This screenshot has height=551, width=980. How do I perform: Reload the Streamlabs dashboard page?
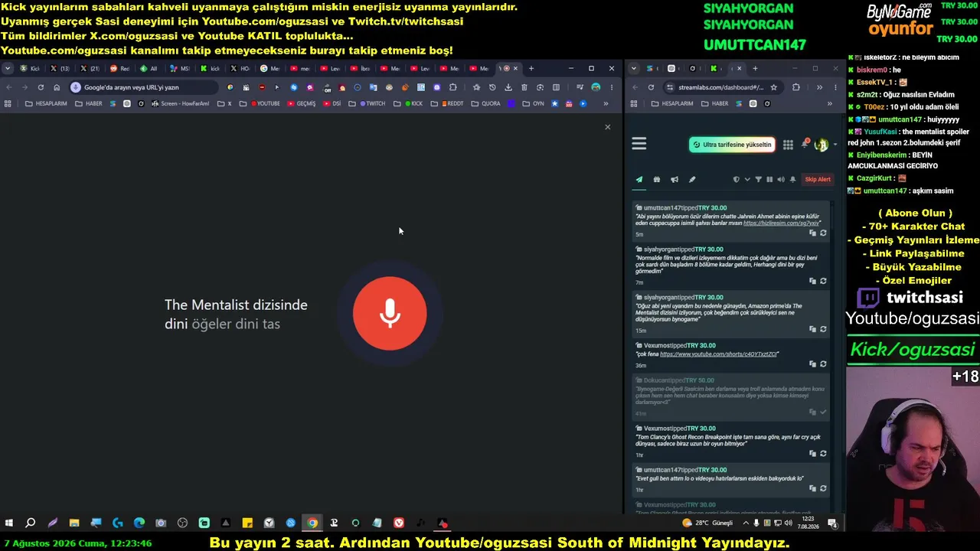point(651,87)
